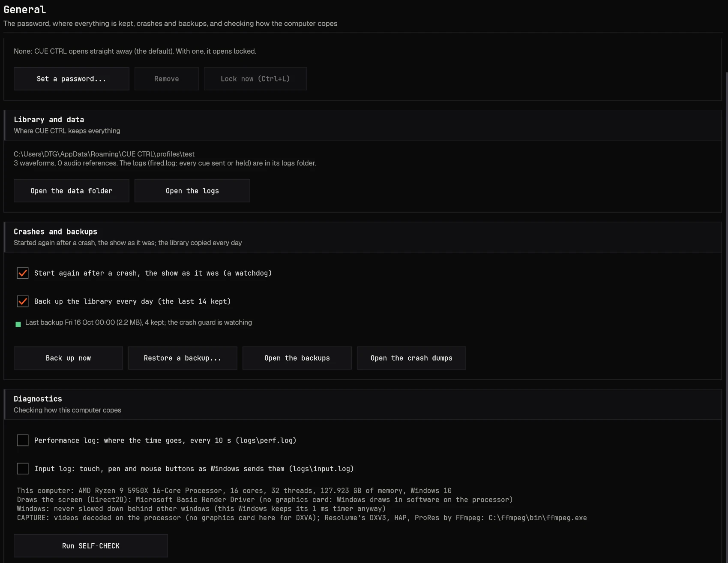Click the CAPTURE: videos decoded line
Viewport: 728px width, 563px height.
pyautogui.click(x=302, y=518)
